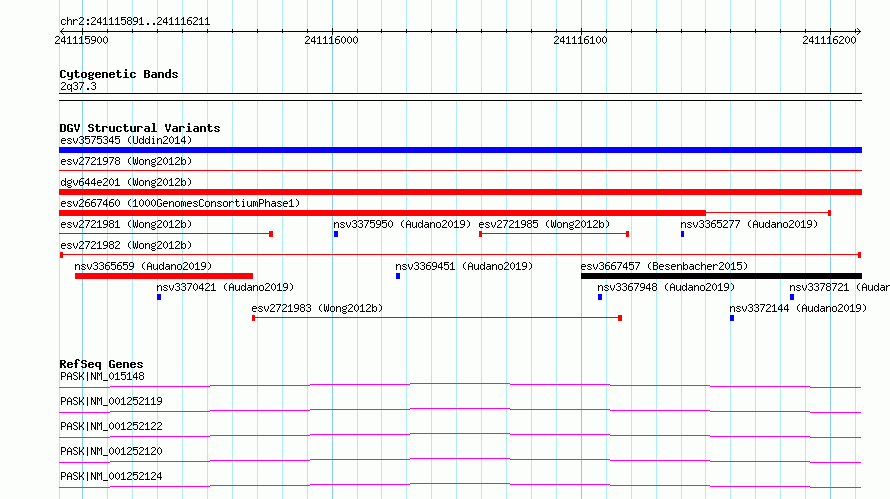The height and width of the screenshot is (499, 890).
Task: Select the esv2721978 (Wong2012b) label
Action: (126, 161)
